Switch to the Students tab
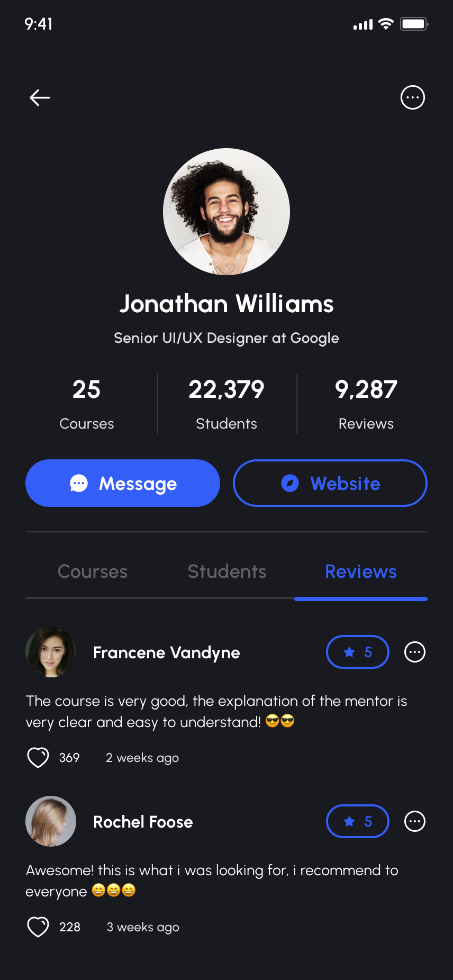Viewport: 453px width, 980px height. tap(227, 572)
